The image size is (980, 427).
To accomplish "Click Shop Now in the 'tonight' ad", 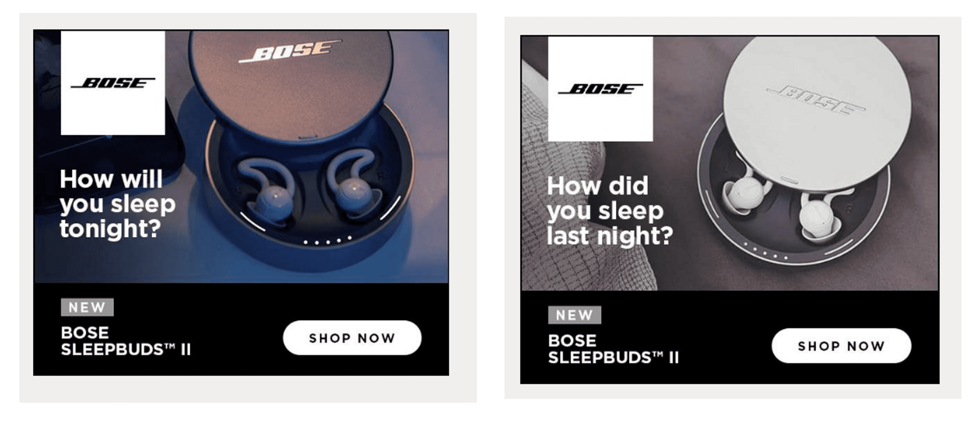I will click(x=352, y=338).
